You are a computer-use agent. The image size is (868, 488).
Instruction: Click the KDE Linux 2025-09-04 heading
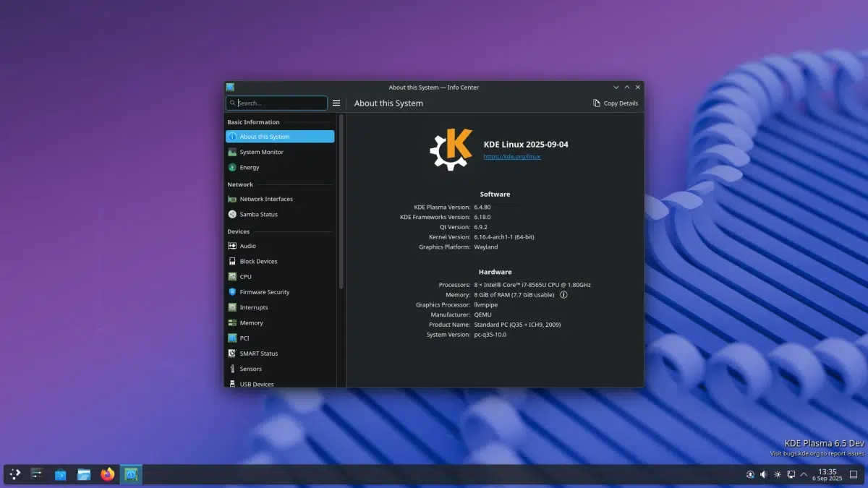[x=526, y=145]
